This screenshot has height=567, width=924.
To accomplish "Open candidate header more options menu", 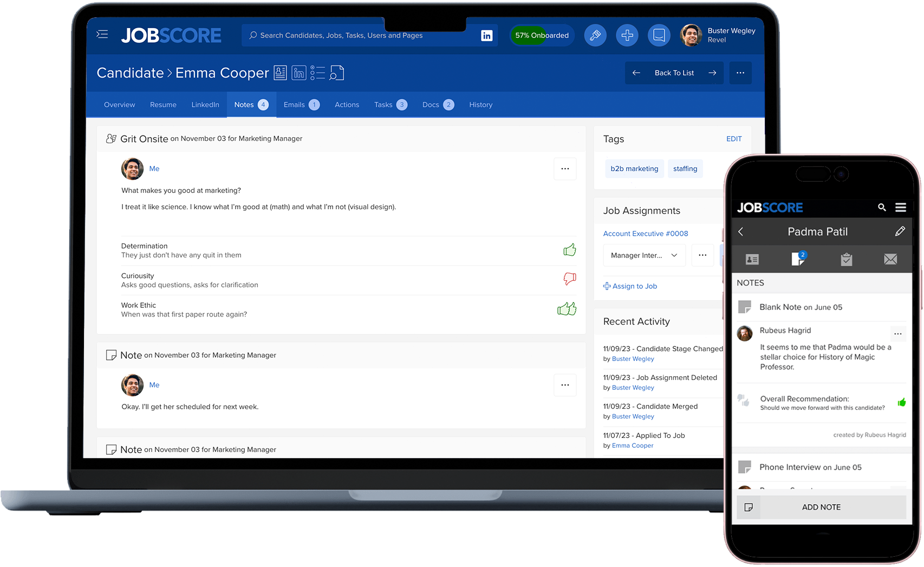I will (x=740, y=73).
